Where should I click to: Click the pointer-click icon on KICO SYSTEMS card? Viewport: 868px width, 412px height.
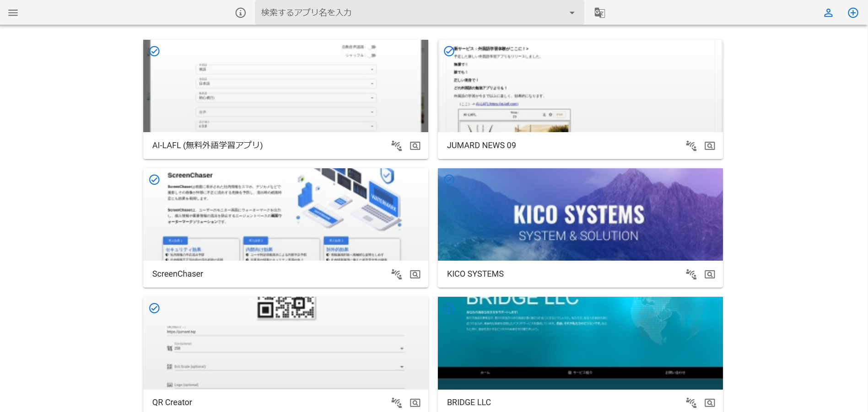coord(691,274)
